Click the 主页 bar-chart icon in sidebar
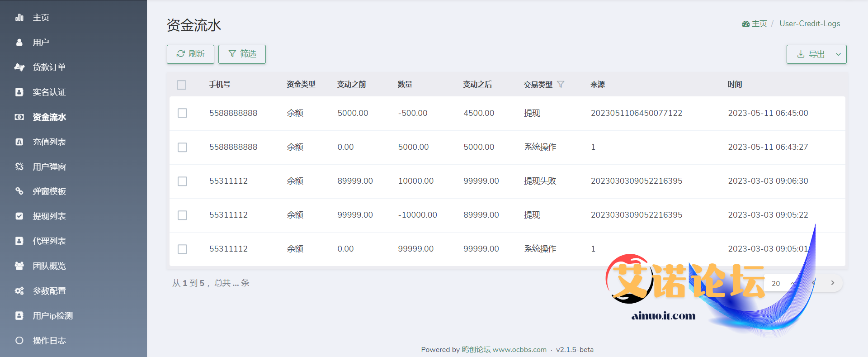868x357 pixels. (19, 18)
